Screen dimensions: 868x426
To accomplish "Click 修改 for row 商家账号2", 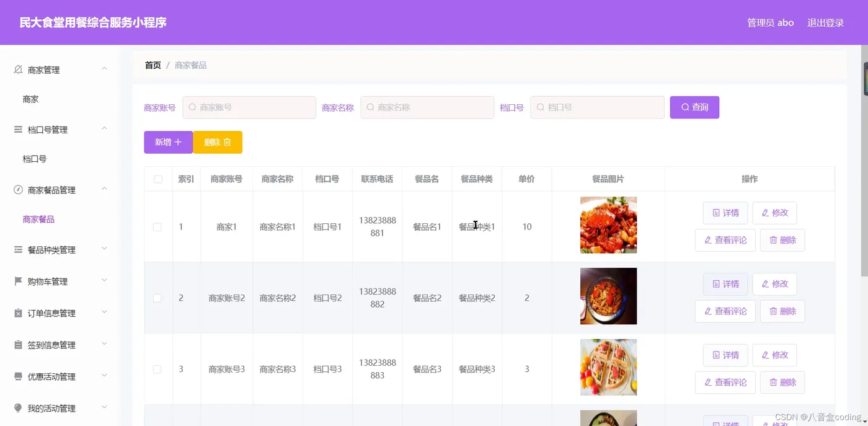I will coord(774,284).
